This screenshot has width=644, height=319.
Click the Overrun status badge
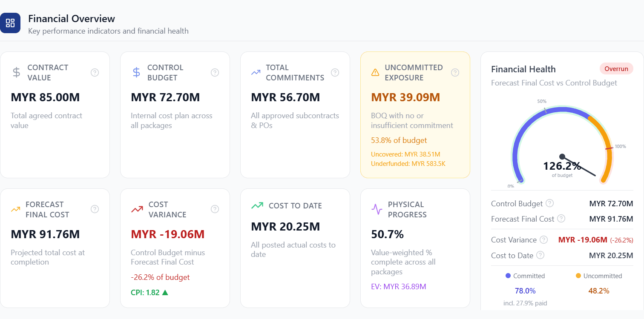click(x=616, y=68)
